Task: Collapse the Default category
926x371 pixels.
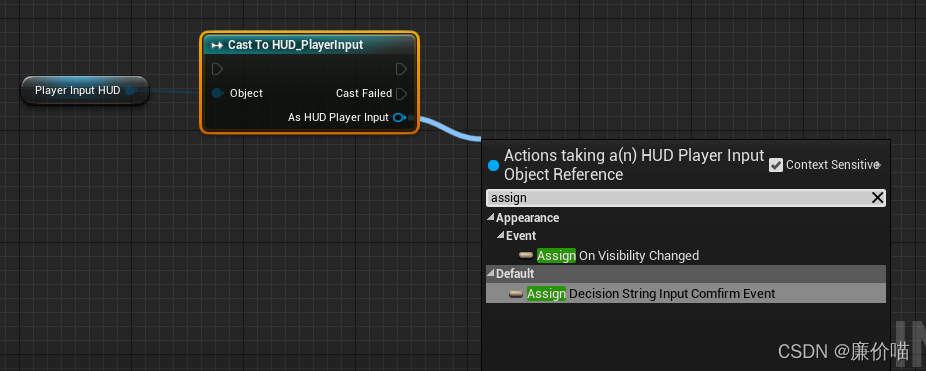Action: click(490, 274)
